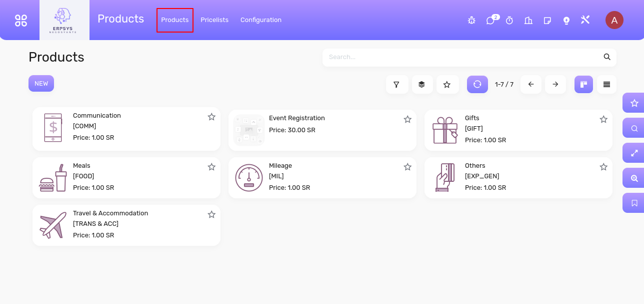Open the Favorites star dropdown in toolbar

click(x=447, y=85)
